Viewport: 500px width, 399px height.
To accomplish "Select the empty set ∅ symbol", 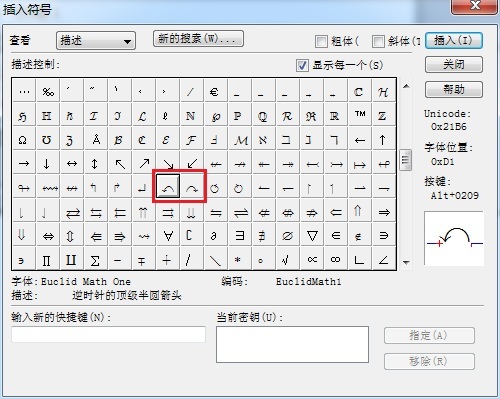I will click(287, 236).
